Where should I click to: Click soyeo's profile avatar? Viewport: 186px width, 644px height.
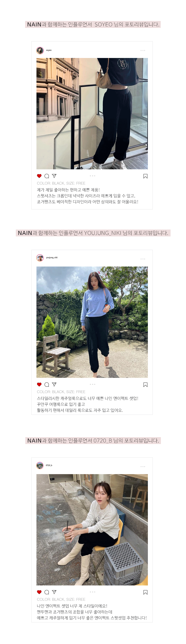point(40,51)
